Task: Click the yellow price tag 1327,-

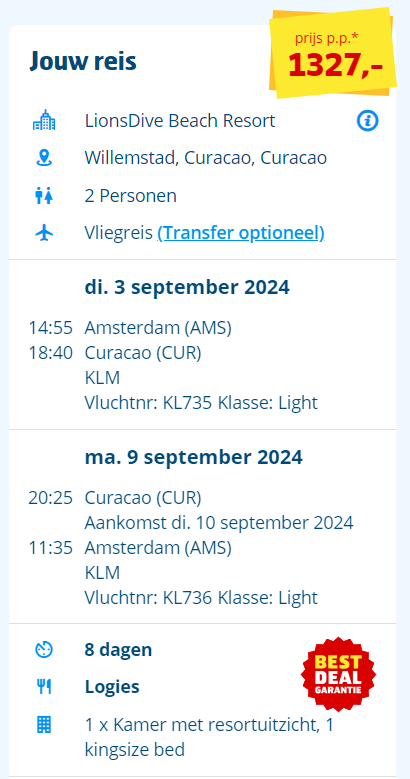Action: (333, 52)
